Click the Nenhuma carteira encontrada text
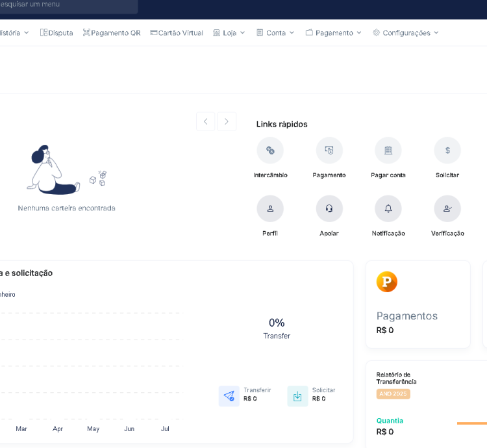This screenshot has width=487, height=448. pyautogui.click(x=66, y=208)
